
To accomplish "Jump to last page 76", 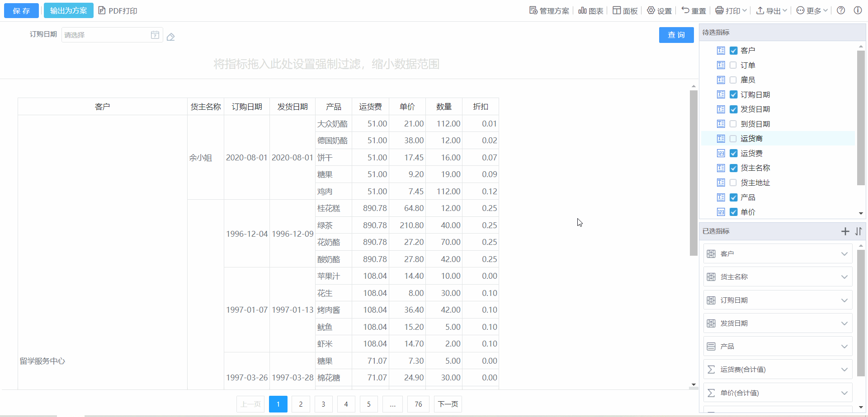I will (418, 404).
